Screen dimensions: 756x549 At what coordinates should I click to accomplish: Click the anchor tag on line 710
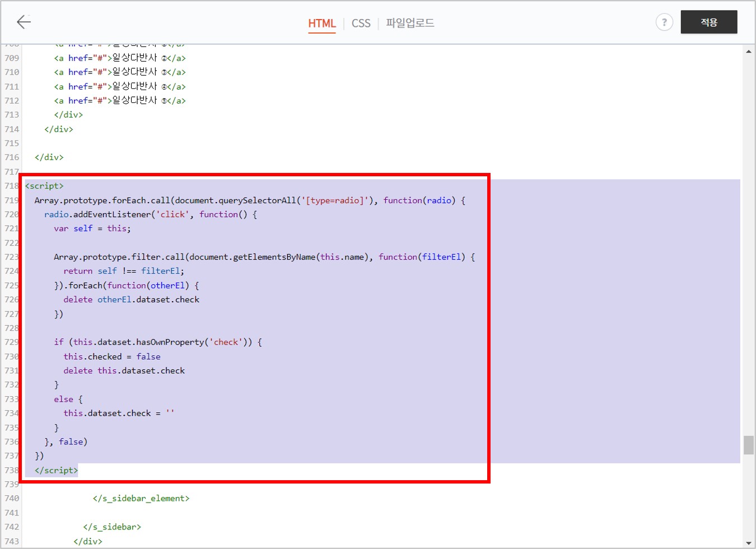coord(120,72)
